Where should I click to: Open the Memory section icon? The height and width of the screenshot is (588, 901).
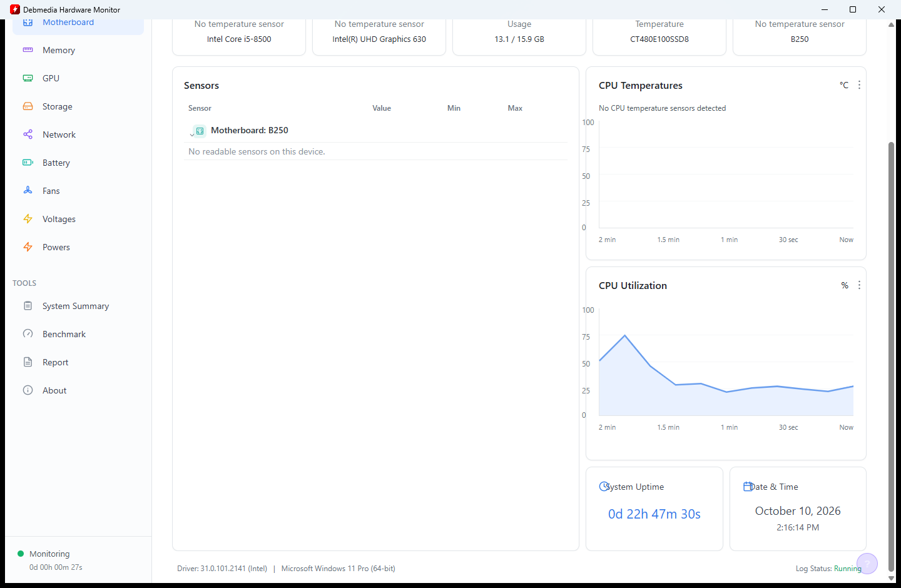28,50
